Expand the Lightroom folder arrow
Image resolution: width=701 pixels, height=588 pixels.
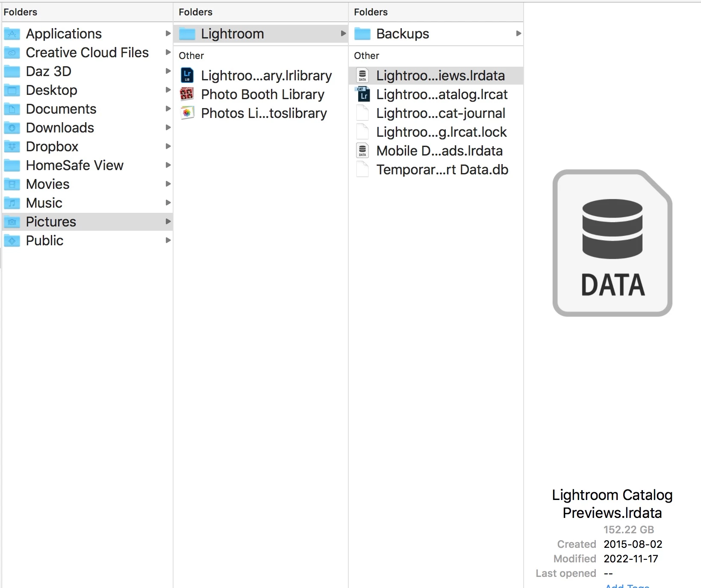tap(343, 33)
